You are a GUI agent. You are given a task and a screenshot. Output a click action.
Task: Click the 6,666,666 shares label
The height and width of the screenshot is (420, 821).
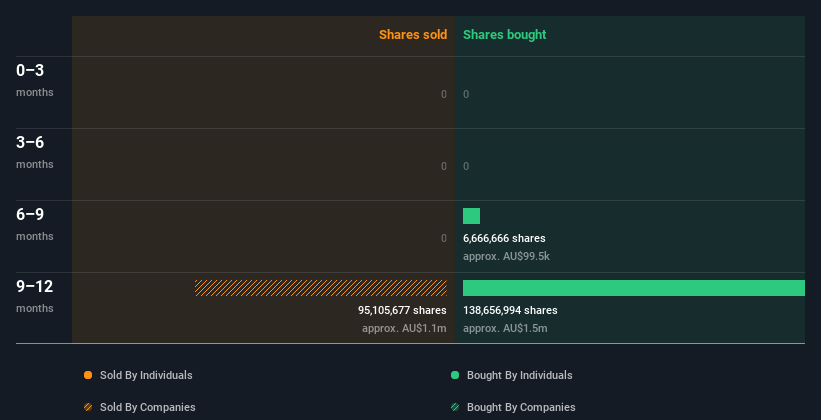click(504, 238)
